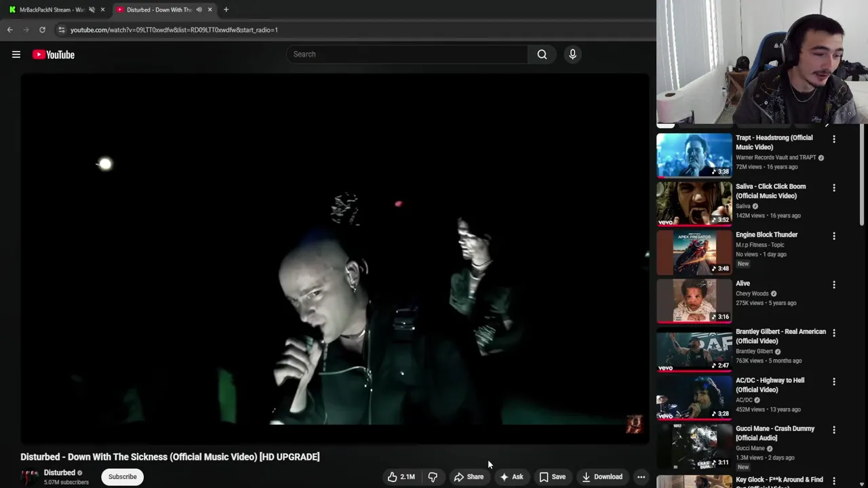Click the Engine Block Thunder title
Viewport: 868px width, 488px height.
pyautogui.click(x=766, y=235)
